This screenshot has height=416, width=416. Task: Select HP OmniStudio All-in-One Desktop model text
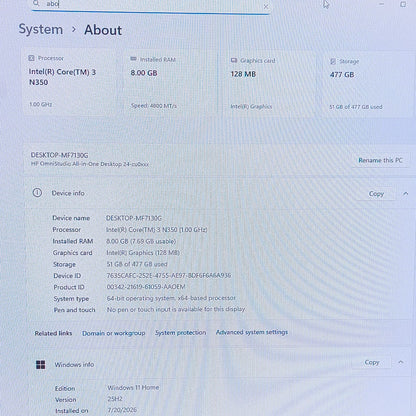[x=90, y=164]
